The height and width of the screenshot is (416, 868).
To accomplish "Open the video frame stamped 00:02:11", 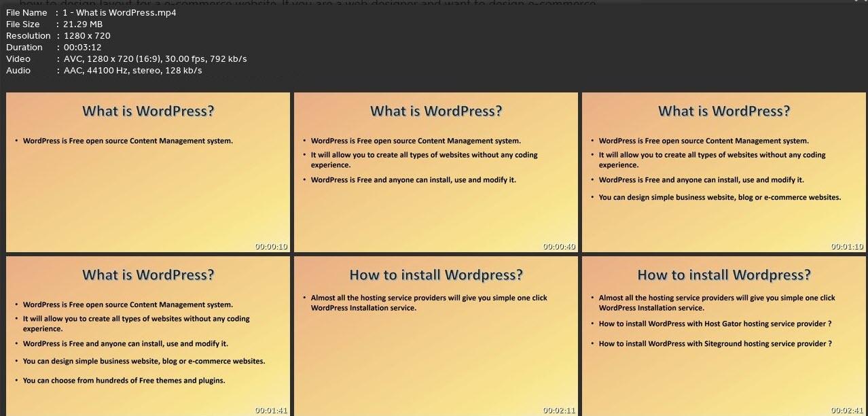I will [x=436, y=336].
